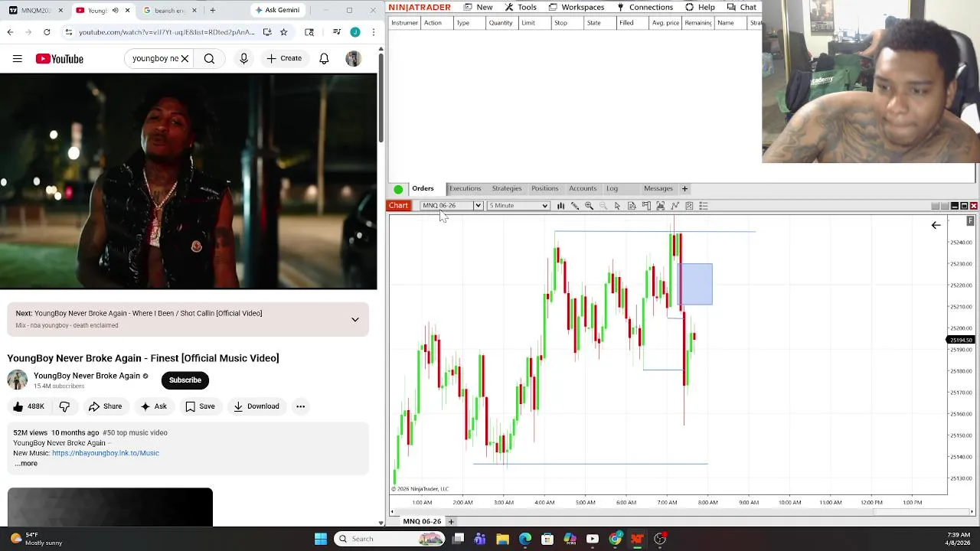
Task: Click the Save button under video
Action: [200, 406]
